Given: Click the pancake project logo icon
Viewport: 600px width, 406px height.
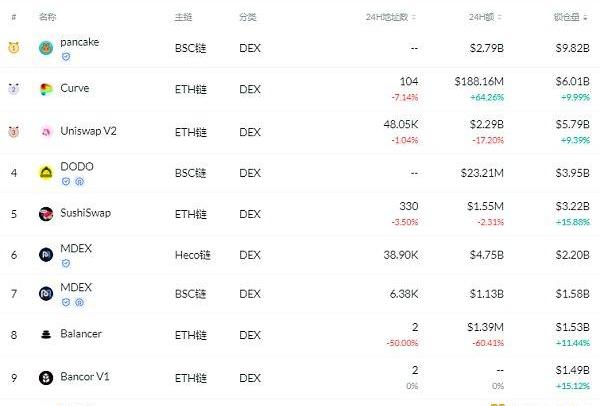Looking at the screenshot, I should click(x=46, y=48).
